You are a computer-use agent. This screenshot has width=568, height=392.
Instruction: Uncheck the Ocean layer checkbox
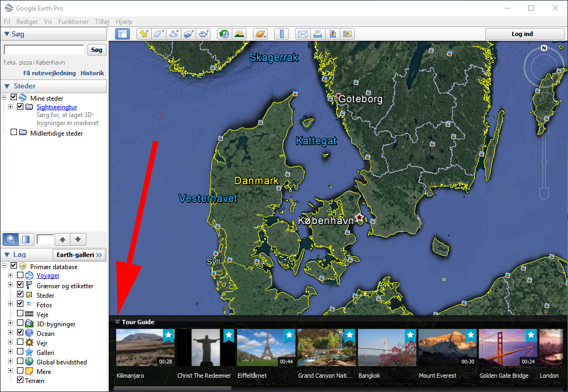[20, 333]
